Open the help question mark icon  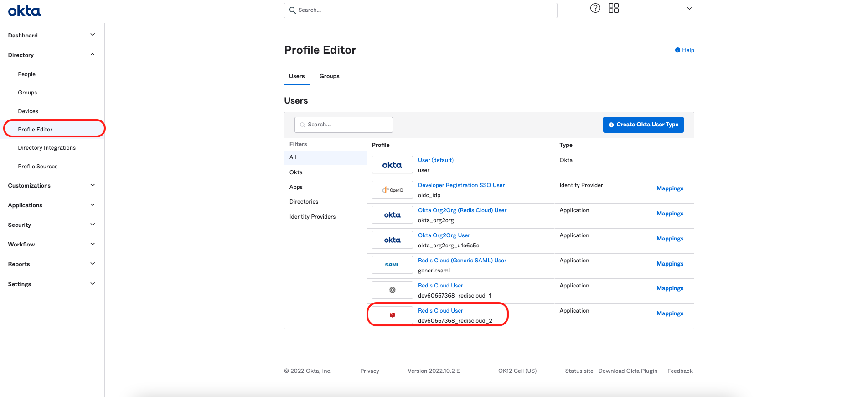point(595,8)
